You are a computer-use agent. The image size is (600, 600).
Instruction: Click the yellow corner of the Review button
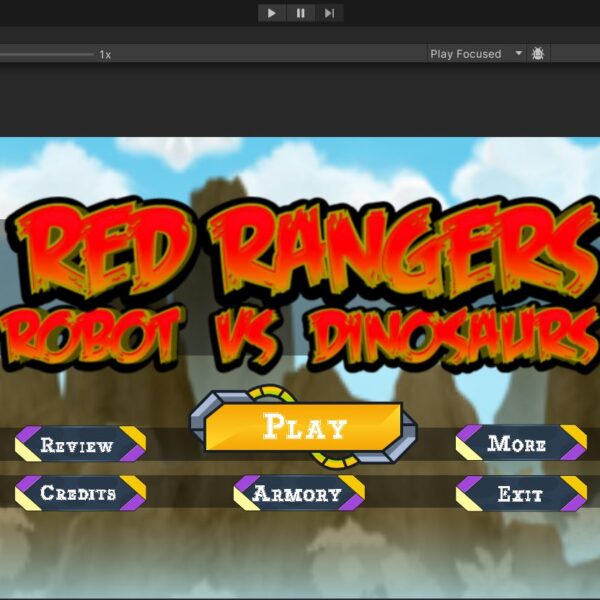[133, 435]
